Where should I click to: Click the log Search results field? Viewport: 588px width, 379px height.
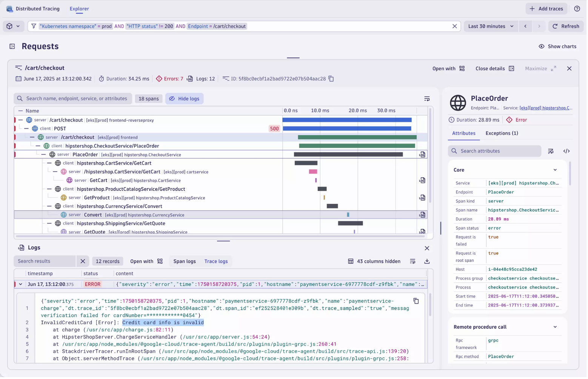point(45,262)
